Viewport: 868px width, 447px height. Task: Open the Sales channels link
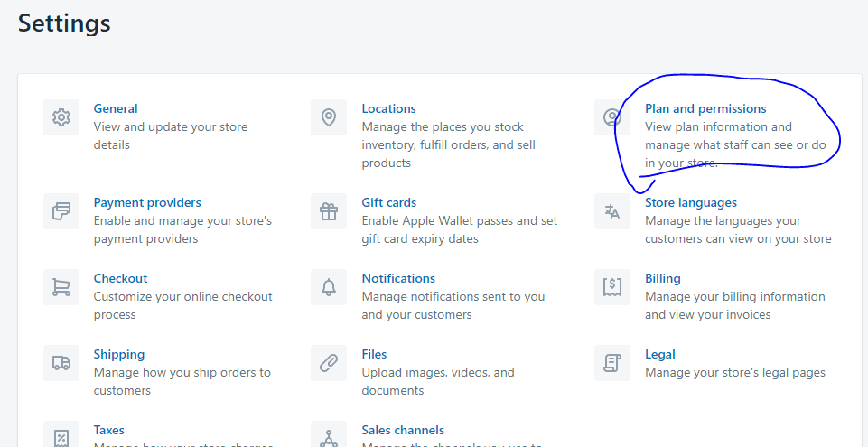pos(403,430)
